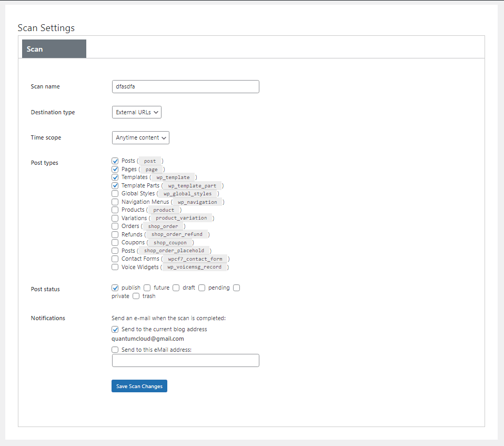Open the Destination type dropdown

click(x=137, y=112)
